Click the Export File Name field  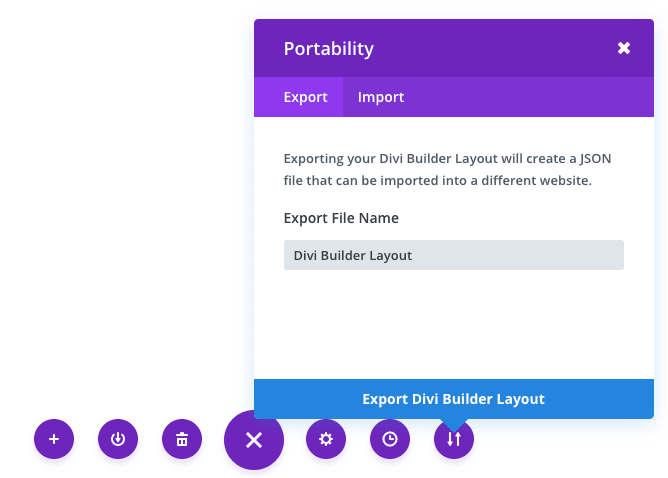(x=454, y=255)
